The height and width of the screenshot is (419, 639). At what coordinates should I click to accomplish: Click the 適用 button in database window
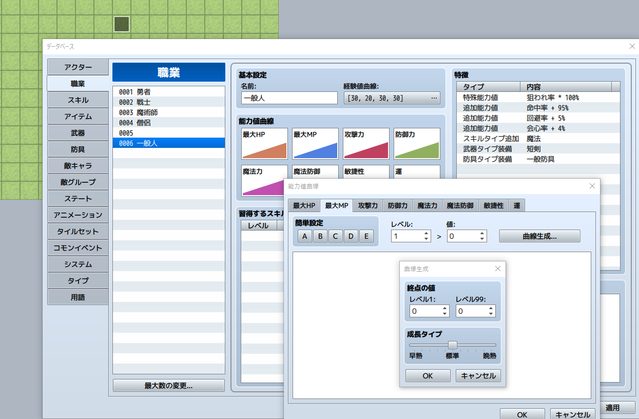[613, 407]
